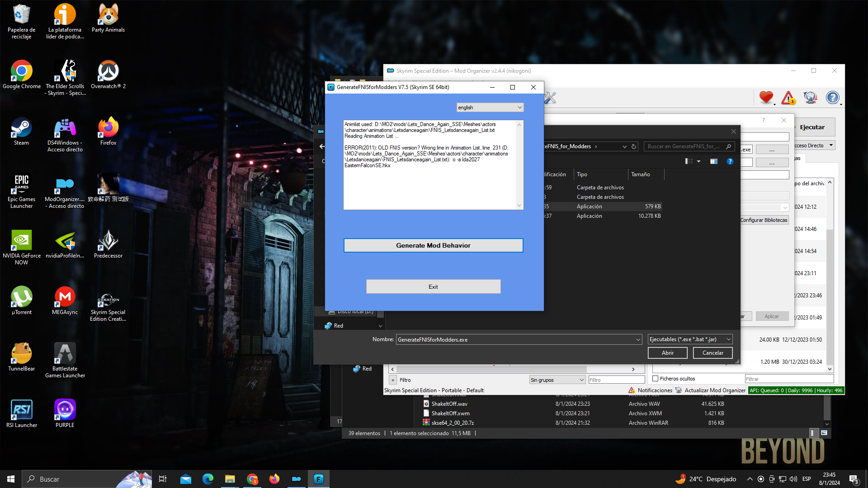Image resolution: width=868 pixels, height=488 pixels.
Task: Open the Mod Organizer tools wrench icon
Action: [550, 98]
